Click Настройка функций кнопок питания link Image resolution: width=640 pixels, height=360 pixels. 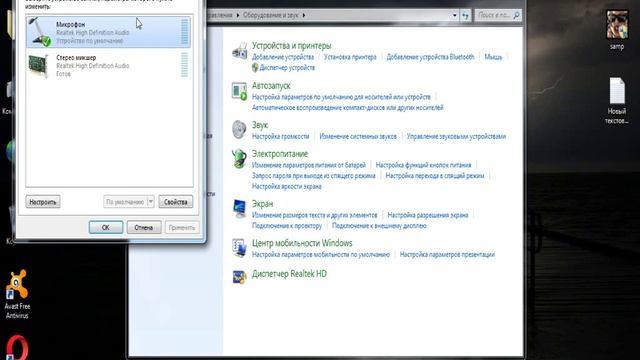click(x=423, y=165)
